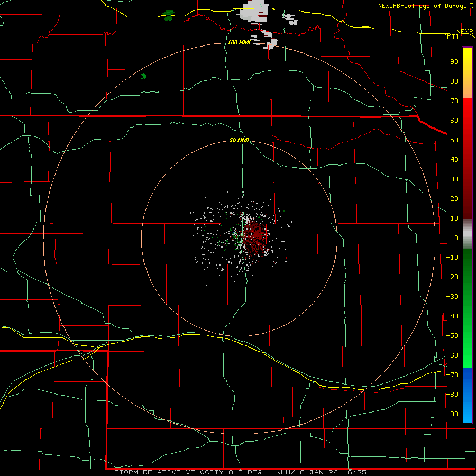Click the 10 value on velocity scale

[454, 218]
